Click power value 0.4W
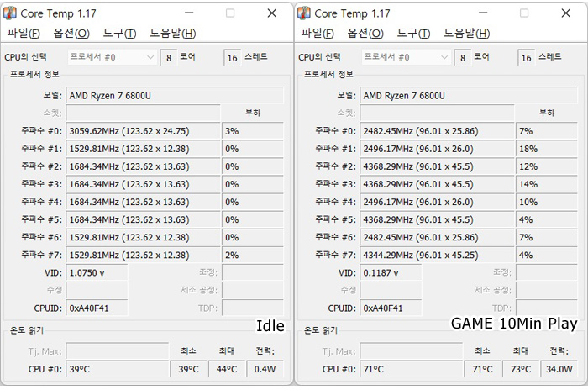This screenshot has height=390, width=588. point(265,369)
